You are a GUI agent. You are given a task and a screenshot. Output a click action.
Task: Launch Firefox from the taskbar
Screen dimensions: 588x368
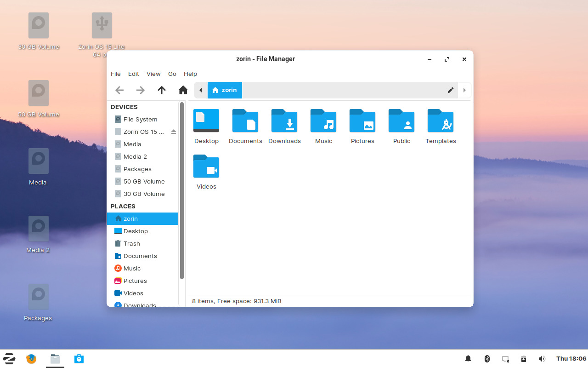(31, 359)
